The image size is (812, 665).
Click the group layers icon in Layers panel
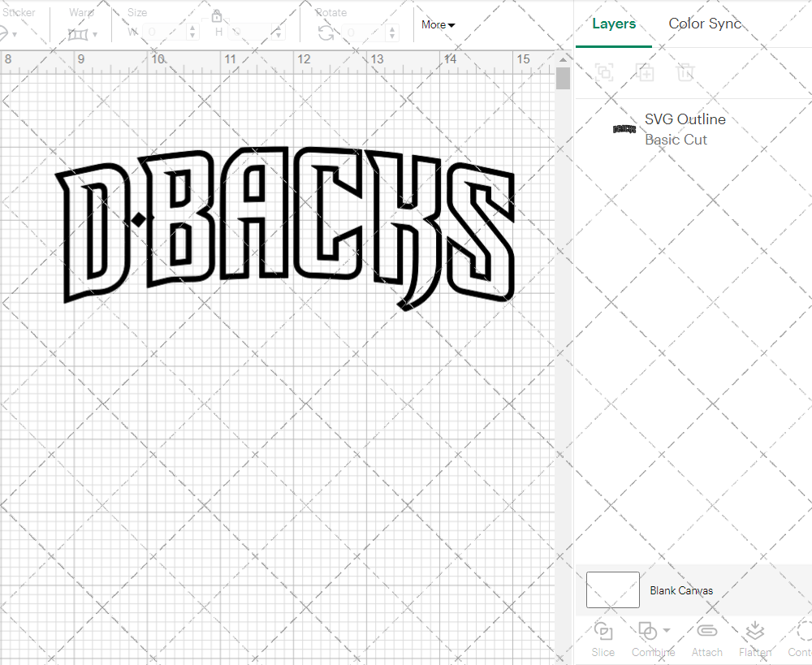603,72
